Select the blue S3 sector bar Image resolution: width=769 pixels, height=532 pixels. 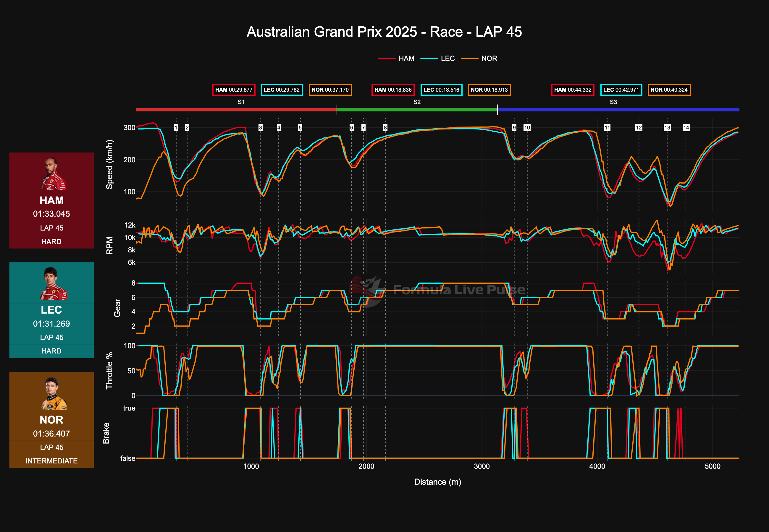click(618, 110)
